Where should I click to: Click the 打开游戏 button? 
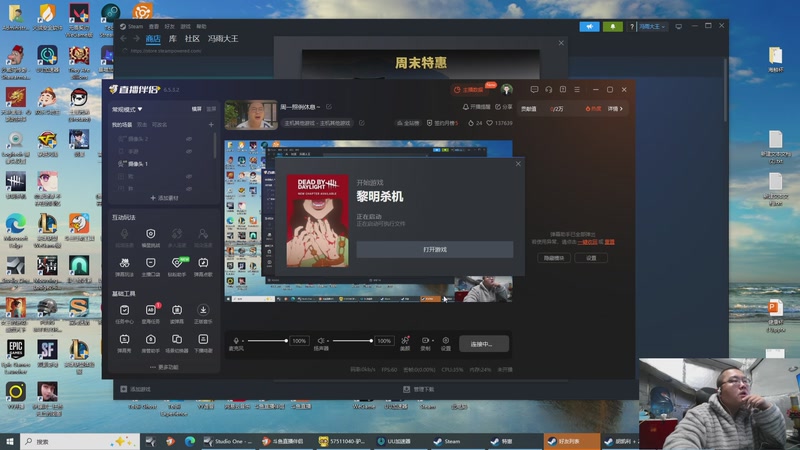point(435,249)
